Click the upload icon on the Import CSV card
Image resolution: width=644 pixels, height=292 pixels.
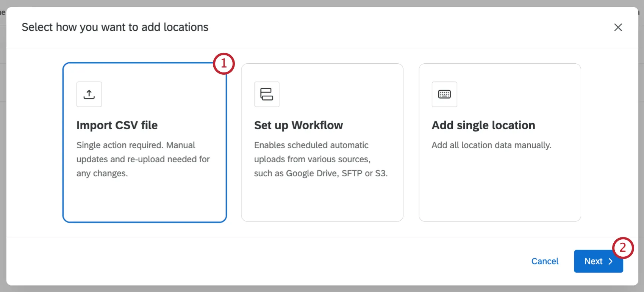pos(89,94)
